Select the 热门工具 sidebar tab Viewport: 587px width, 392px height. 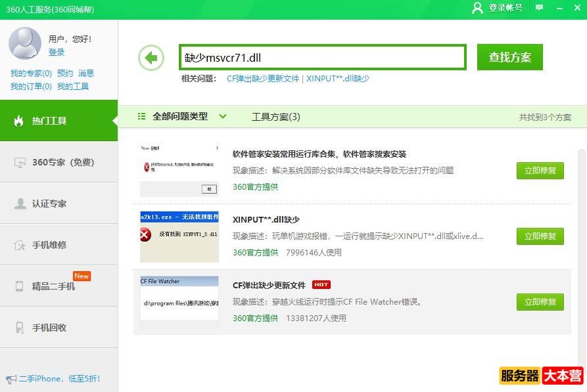point(59,120)
